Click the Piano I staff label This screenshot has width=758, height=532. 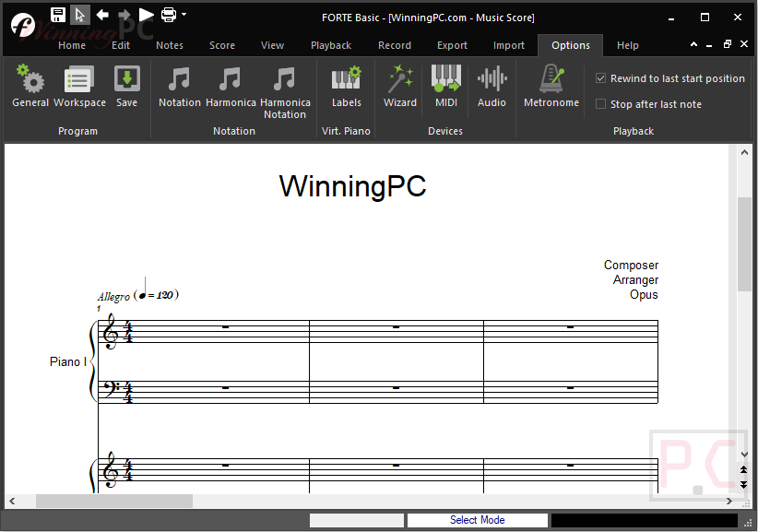(67, 362)
